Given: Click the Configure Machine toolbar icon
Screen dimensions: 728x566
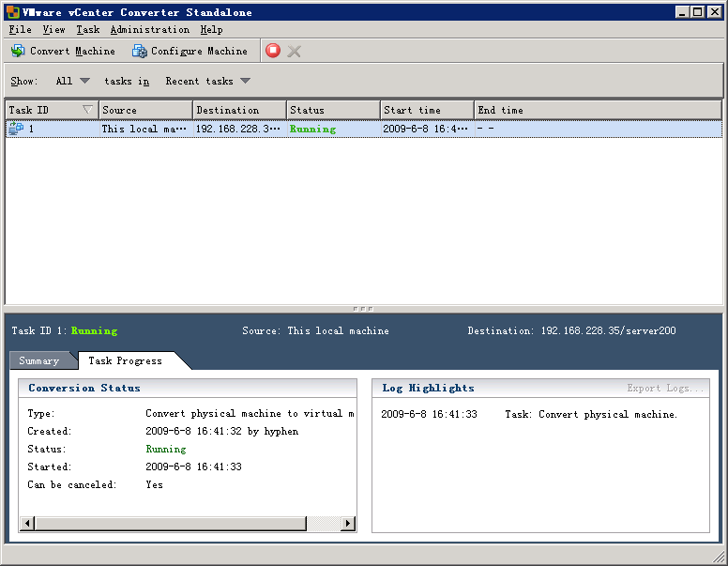Looking at the screenshot, I should point(140,51).
